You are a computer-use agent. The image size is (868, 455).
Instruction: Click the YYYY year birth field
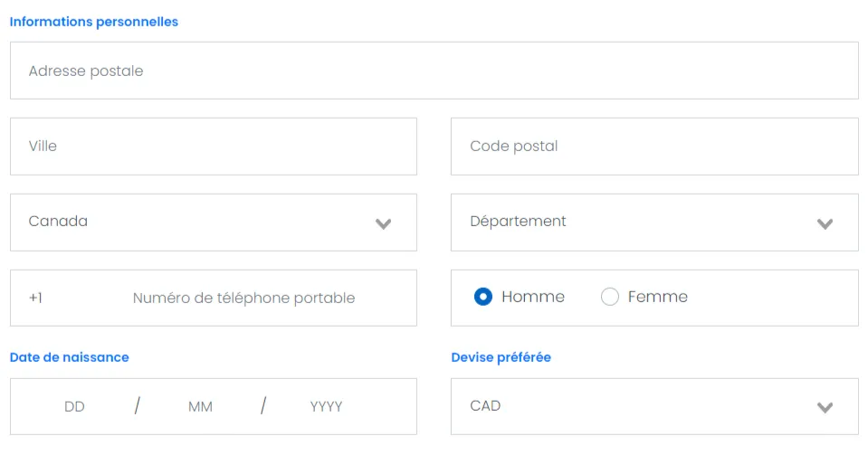326,407
